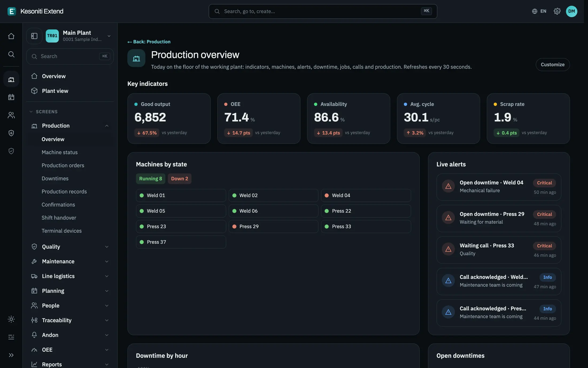The width and height of the screenshot is (588, 368).
Task: Expand the Traceability section
Action: click(x=70, y=320)
